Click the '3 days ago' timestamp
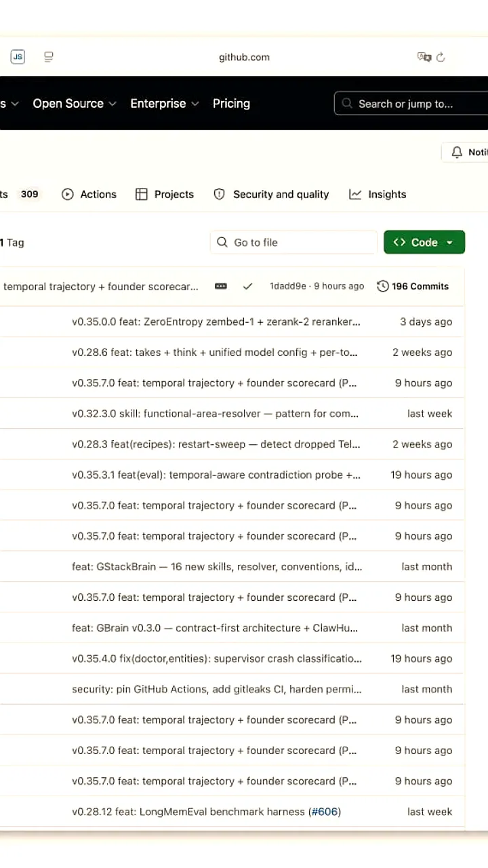488x868 pixels. pos(426,321)
